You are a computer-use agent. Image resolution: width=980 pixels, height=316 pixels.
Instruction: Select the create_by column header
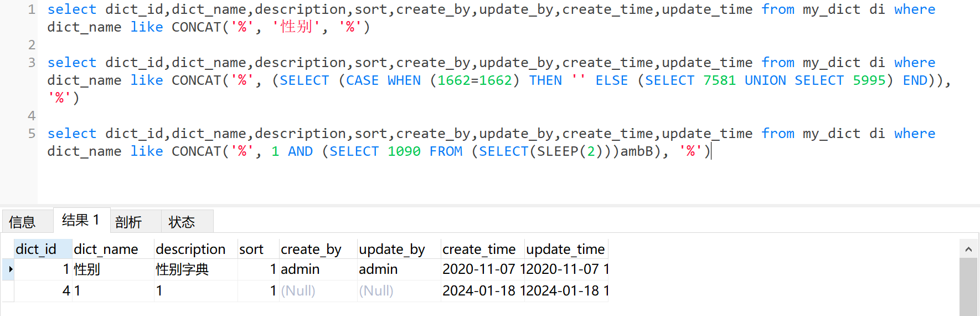tap(311, 249)
